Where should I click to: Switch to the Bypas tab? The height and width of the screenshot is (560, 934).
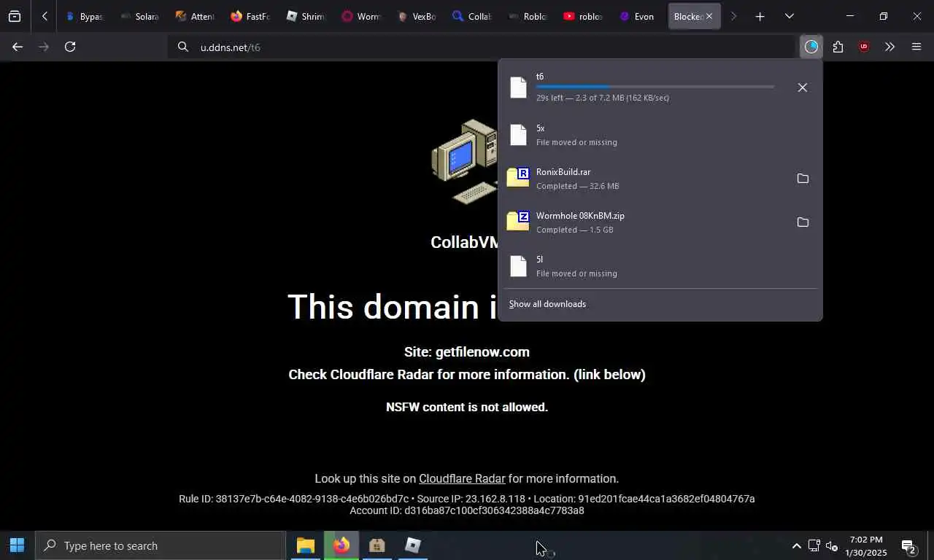83,16
